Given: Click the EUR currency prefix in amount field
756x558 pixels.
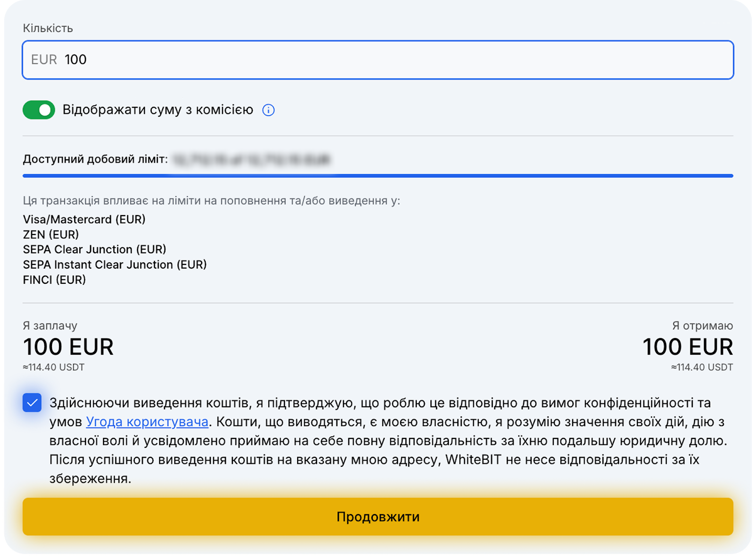Looking at the screenshot, I should click(x=44, y=60).
